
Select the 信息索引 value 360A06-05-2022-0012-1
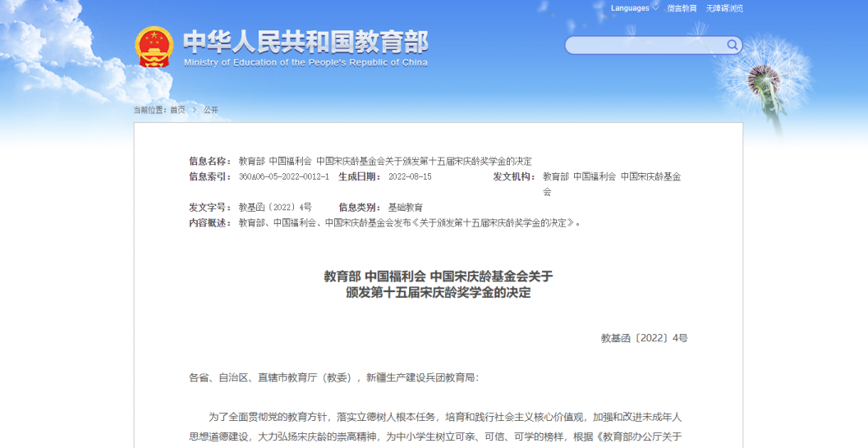click(x=284, y=176)
